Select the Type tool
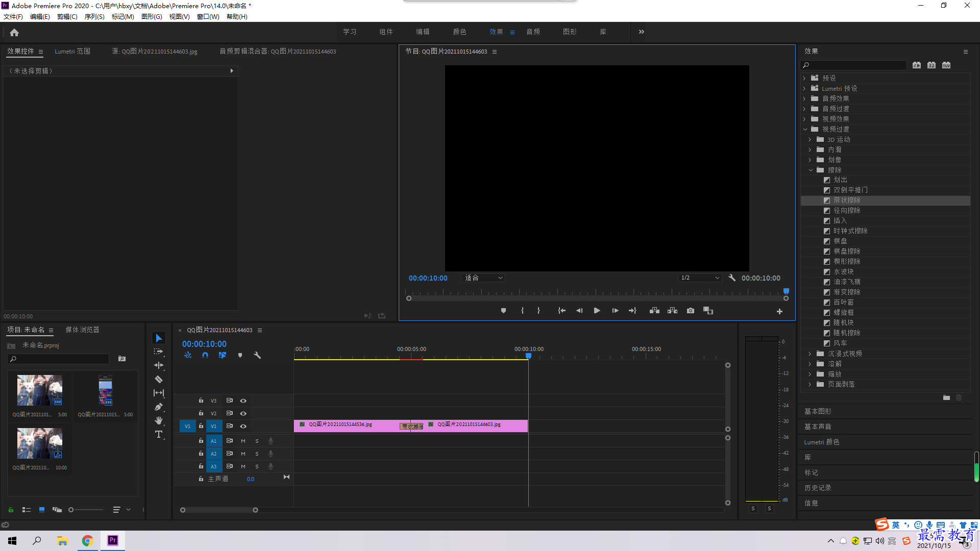980x551 pixels. pos(159,434)
